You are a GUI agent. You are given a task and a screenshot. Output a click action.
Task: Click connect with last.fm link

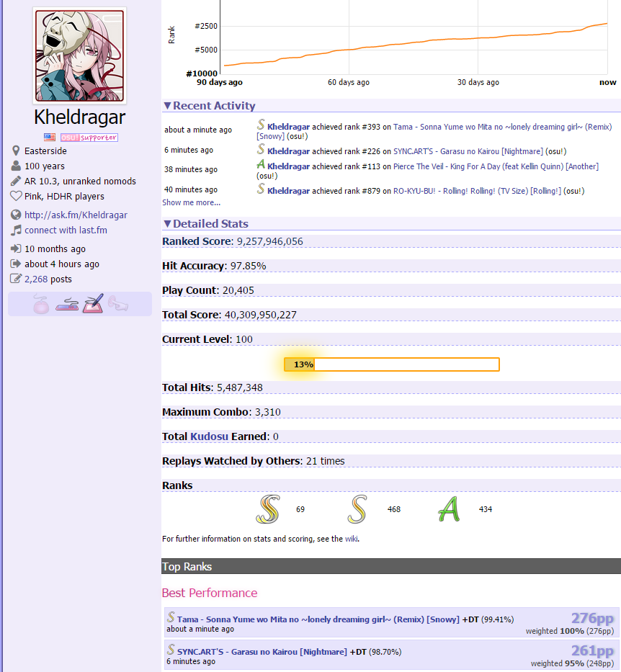click(66, 230)
